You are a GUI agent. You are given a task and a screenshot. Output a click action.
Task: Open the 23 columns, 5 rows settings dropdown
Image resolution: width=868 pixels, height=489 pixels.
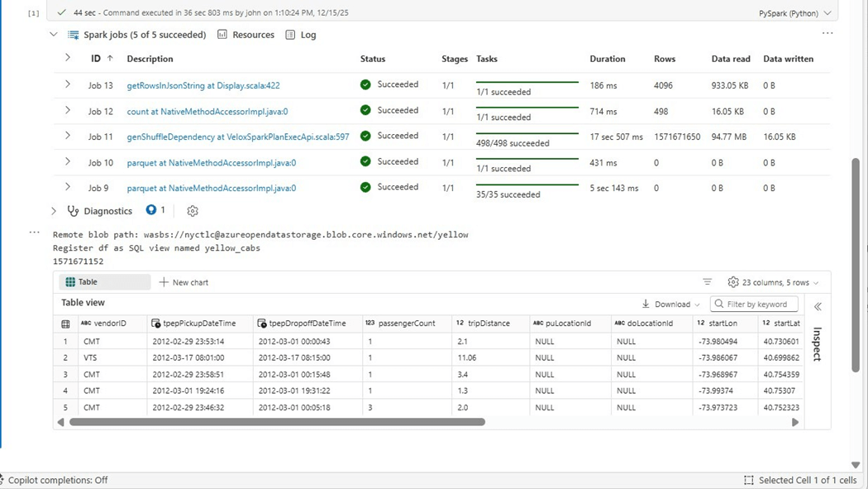773,282
